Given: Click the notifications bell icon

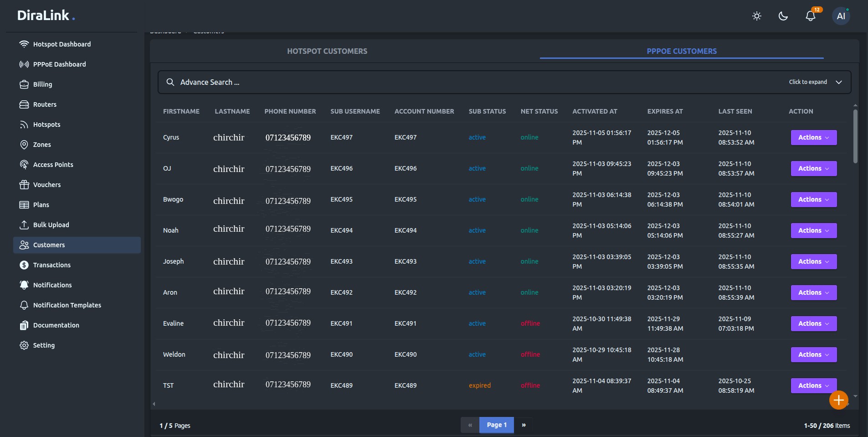Looking at the screenshot, I should (810, 16).
